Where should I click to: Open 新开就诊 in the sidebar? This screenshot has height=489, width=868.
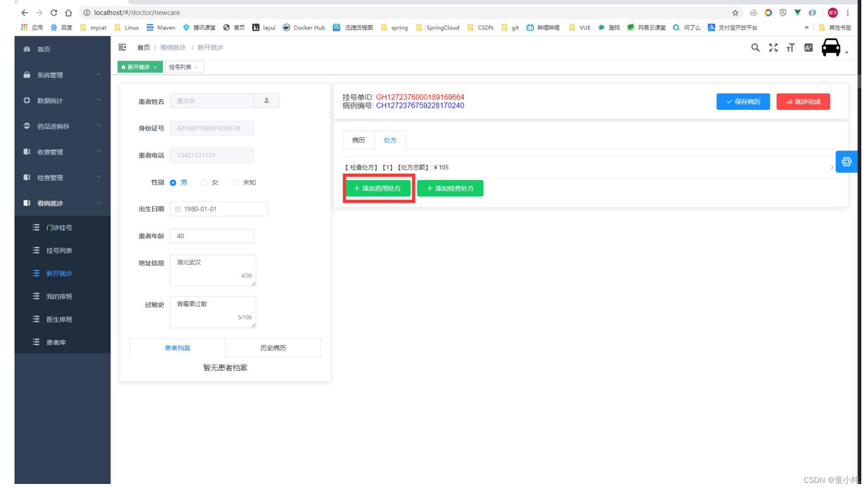pyautogui.click(x=62, y=273)
